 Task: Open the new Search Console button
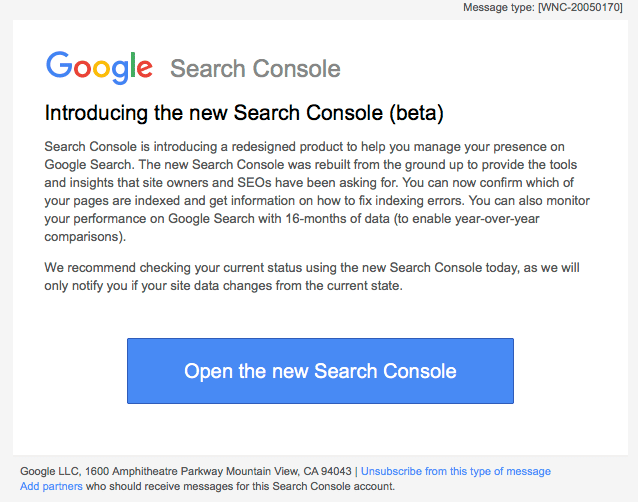(x=320, y=371)
